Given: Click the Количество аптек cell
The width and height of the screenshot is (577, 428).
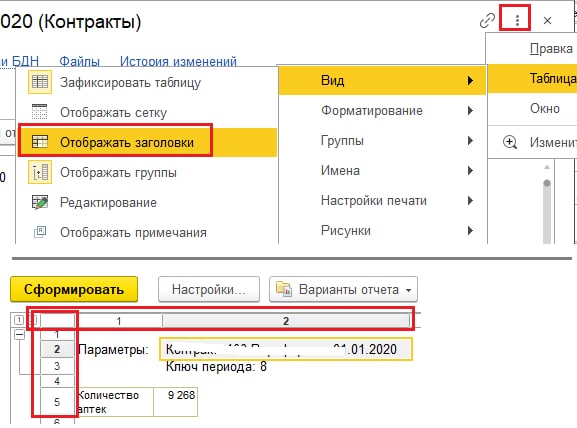Looking at the screenshot, I should click(x=114, y=402).
